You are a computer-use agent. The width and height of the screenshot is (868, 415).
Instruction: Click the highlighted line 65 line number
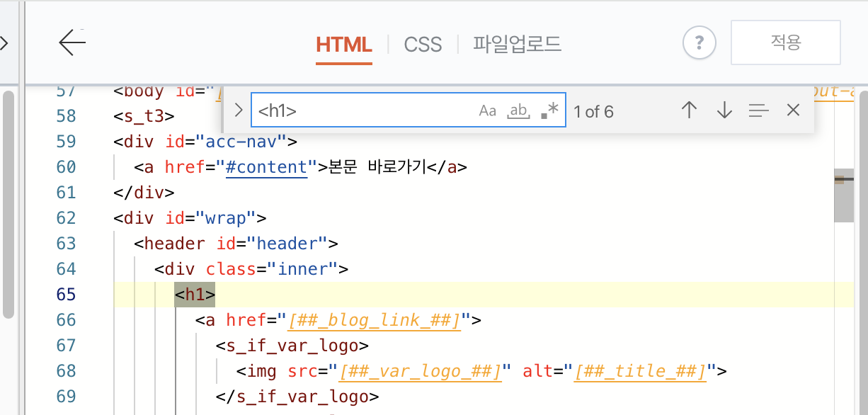coord(65,294)
